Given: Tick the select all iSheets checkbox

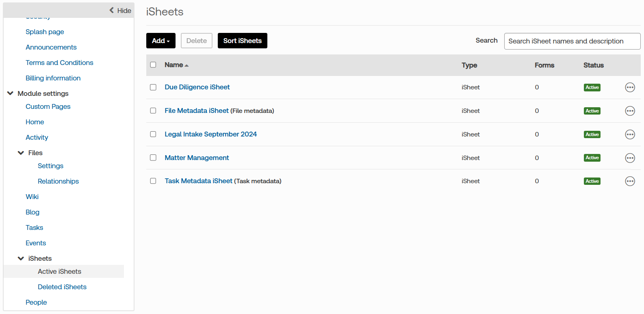Looking at the screenshot, I should click(153, 65).
